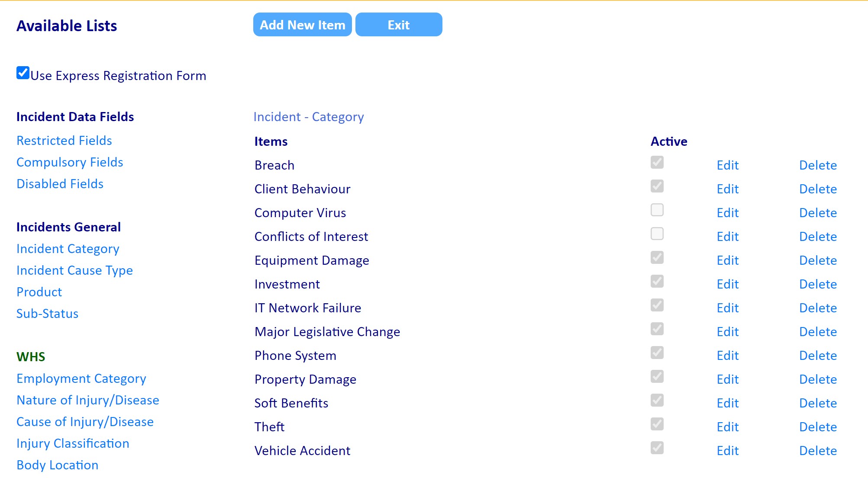Edit the Equipment Damage item
The width and height of the screenshot is (868, 478).
727,260
